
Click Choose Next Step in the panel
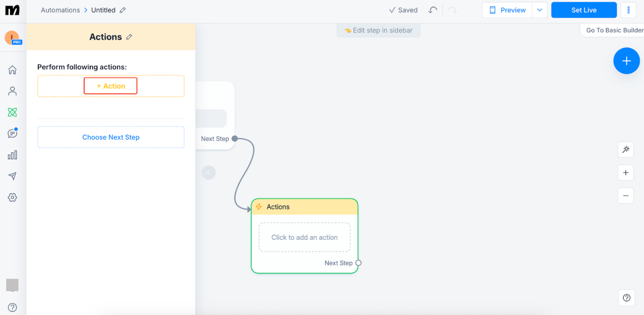[110, 137]
